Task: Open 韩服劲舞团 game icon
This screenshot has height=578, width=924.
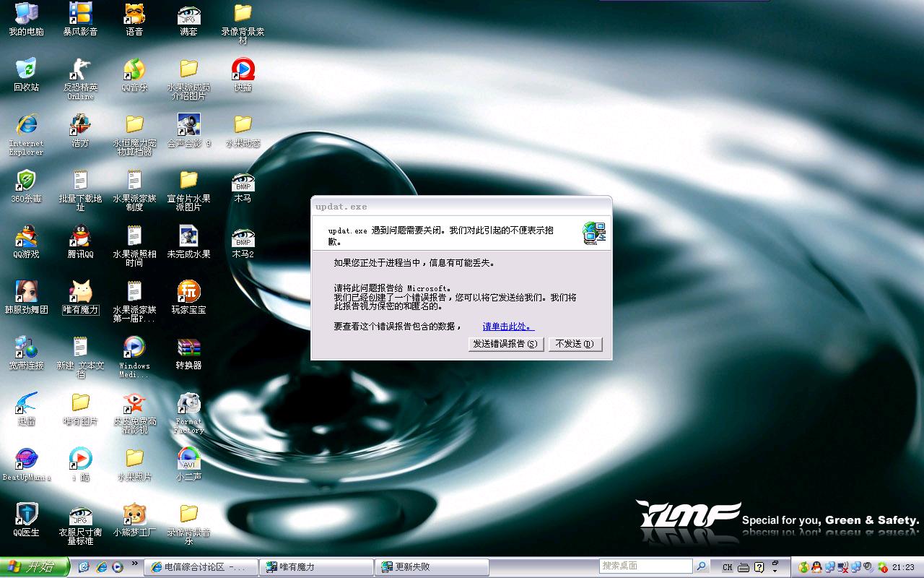Action: tap(26, 297)
